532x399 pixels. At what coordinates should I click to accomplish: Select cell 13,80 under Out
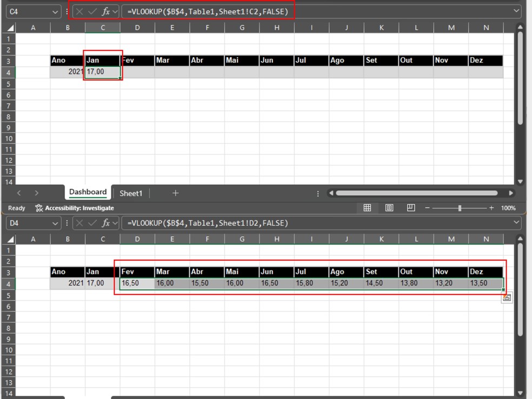click(416, 283)
